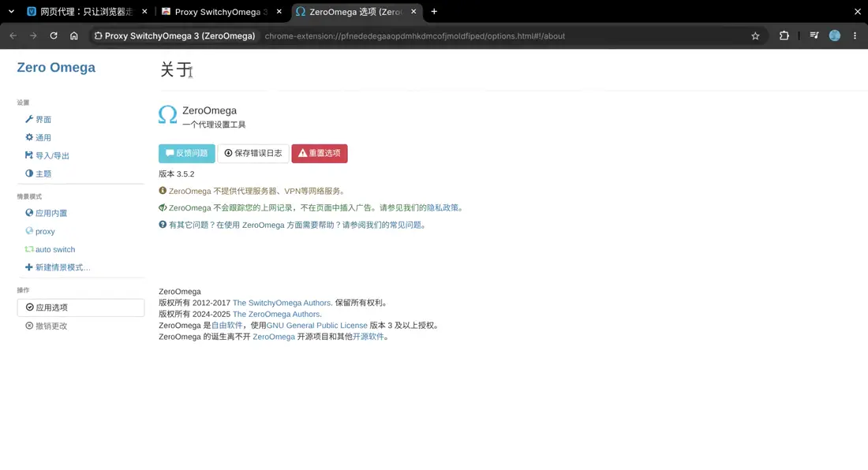
Task: Open the ZeroOmega open-source project link
Action: [274, 337]
